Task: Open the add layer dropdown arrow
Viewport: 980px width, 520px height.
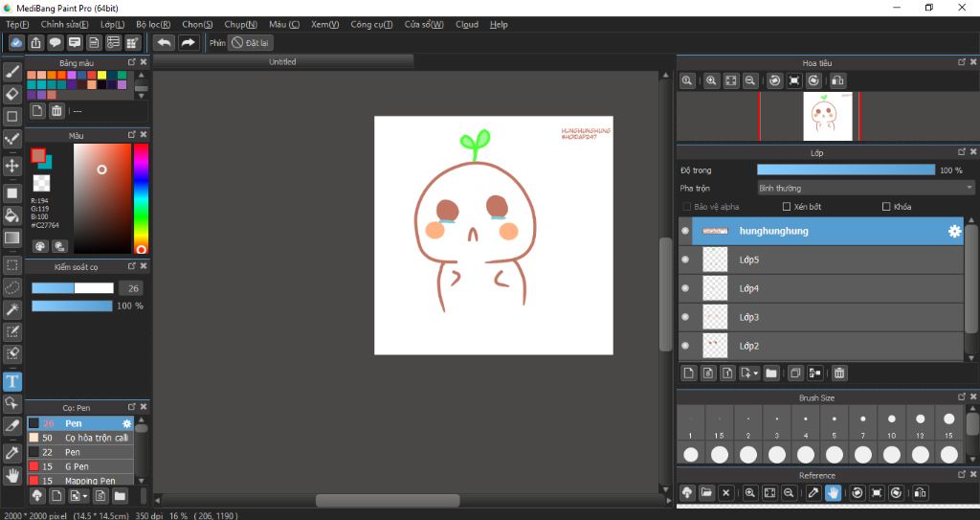Action: tap(756, 373)
